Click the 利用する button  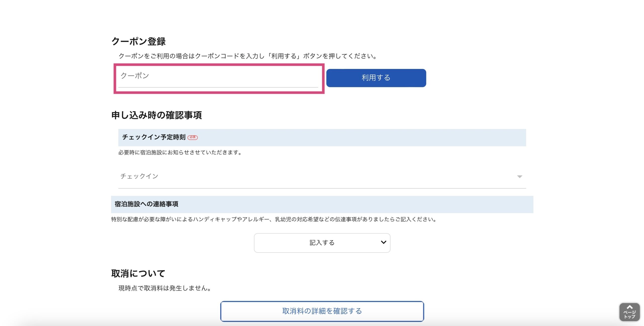[376, 78]
